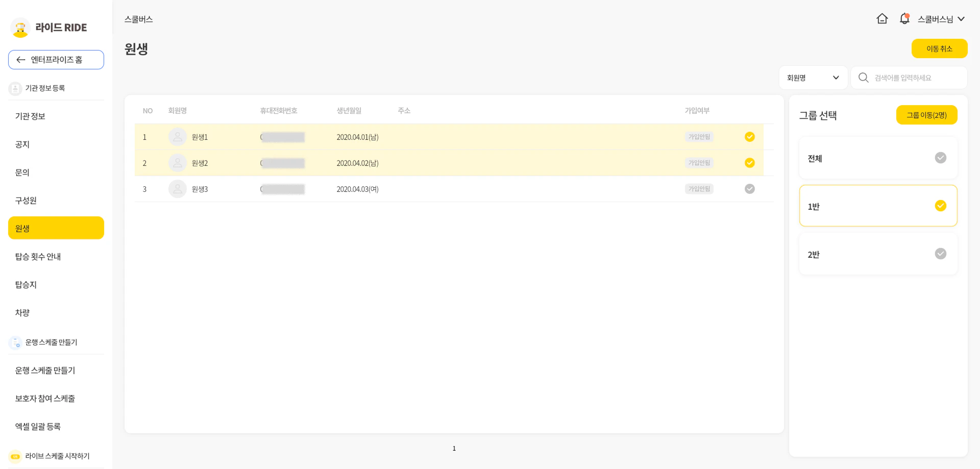Select the checkbox for 원생3

(749, 189)
